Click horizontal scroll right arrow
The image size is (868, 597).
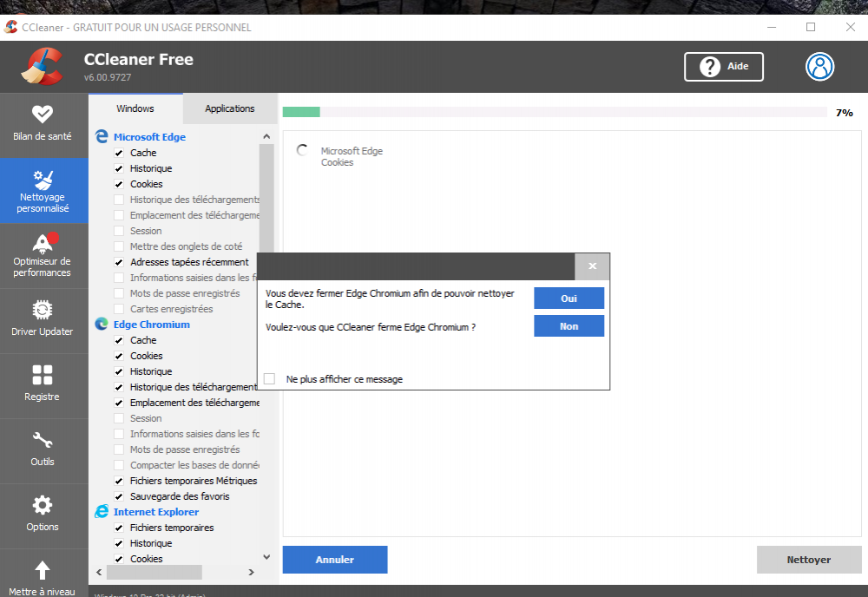tap(252, 572)
